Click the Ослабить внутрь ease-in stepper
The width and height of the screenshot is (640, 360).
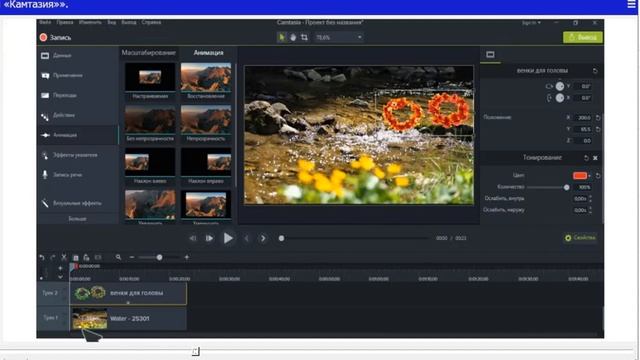pos(590,198)
